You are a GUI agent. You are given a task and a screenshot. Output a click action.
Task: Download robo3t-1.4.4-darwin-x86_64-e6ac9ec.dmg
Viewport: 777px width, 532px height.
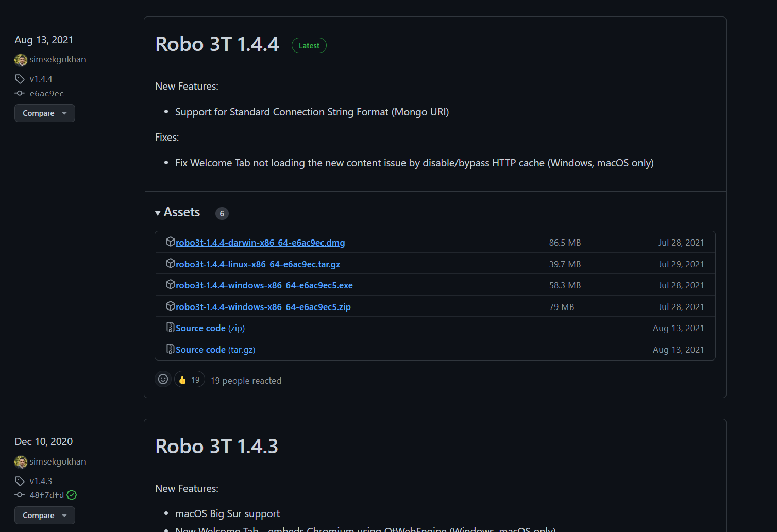pos(260,243)
